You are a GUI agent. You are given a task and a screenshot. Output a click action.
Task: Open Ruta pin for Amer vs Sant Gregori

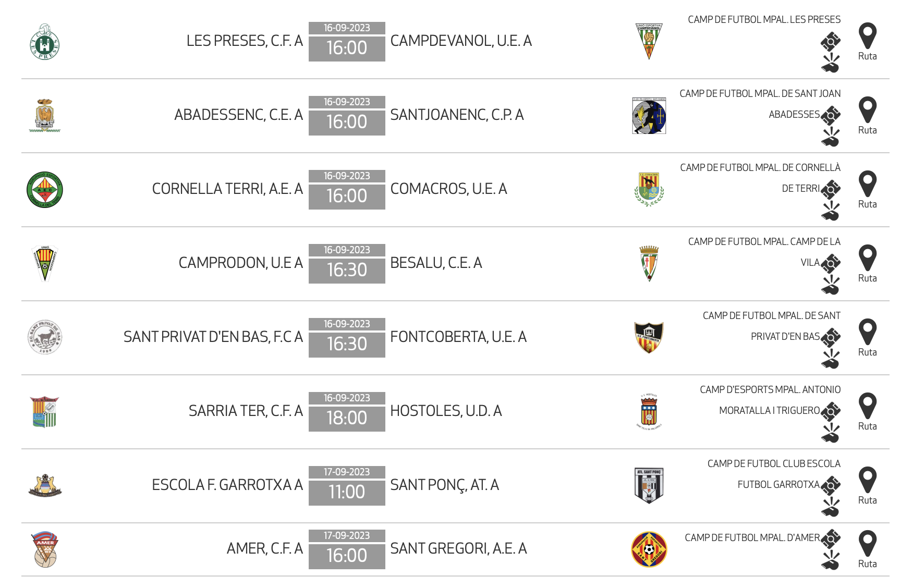(867, 544)
